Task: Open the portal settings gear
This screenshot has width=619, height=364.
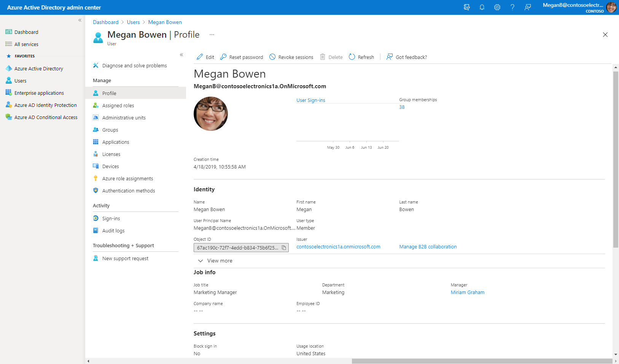Action: pyautogui.click(x=497, y=7)
